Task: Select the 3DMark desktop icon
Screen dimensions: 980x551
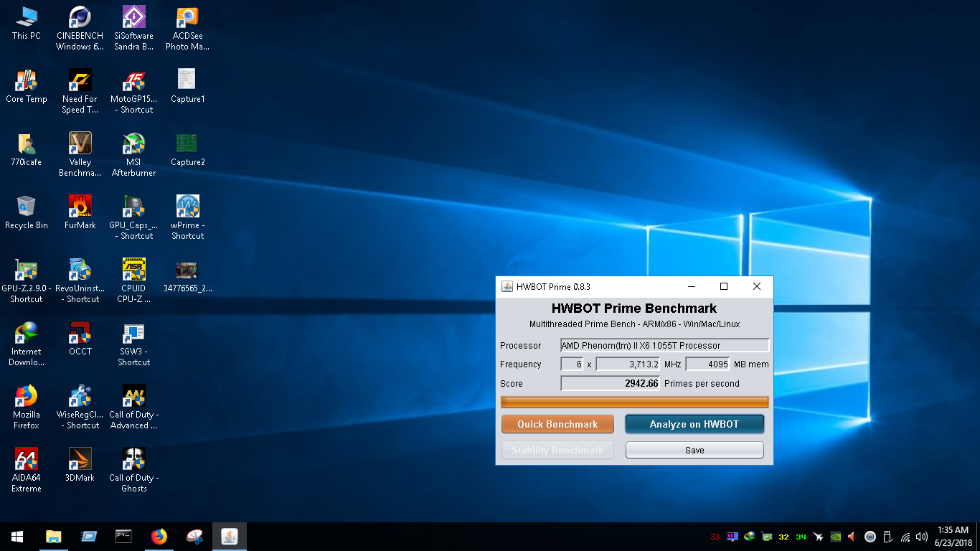Action: pos(80,465)
